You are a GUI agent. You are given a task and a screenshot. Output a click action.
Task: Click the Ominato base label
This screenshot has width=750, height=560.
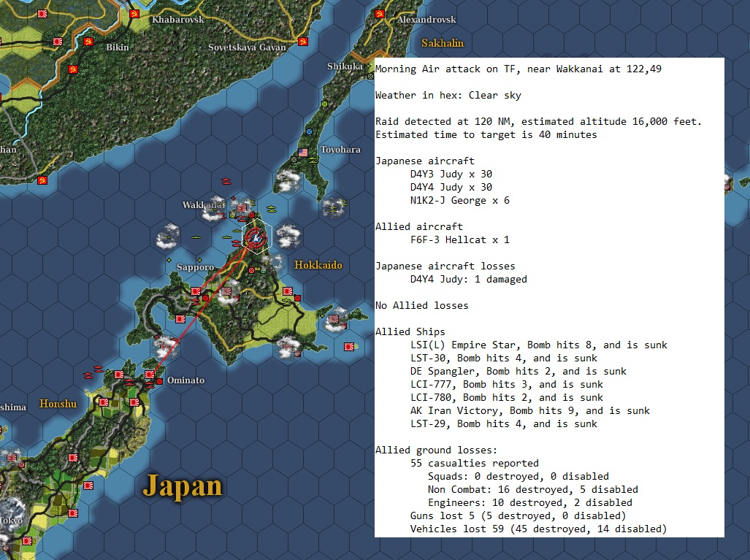(185, 380)
